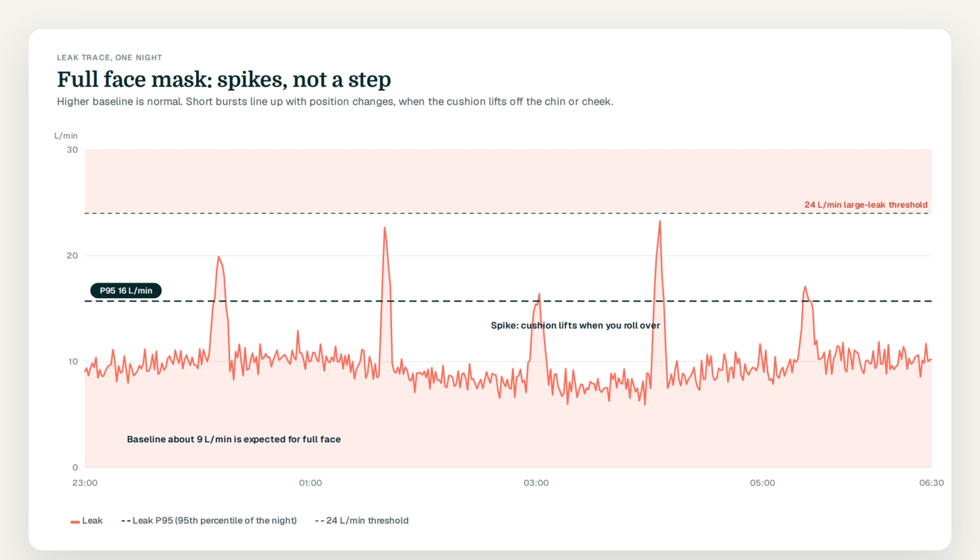
Task: Click the 'Baseline about 9 L/min' annotation
Action: [x=234, y=439]
